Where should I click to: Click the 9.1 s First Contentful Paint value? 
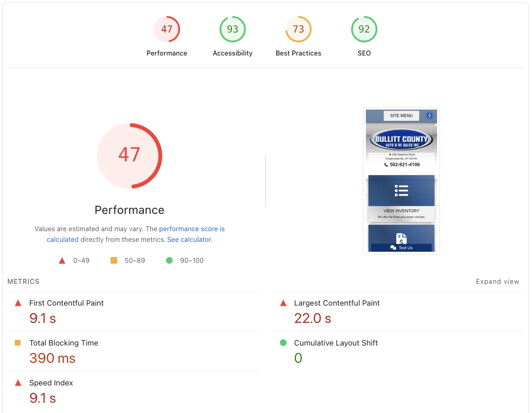pyautogui.click(x=42, y=318)
